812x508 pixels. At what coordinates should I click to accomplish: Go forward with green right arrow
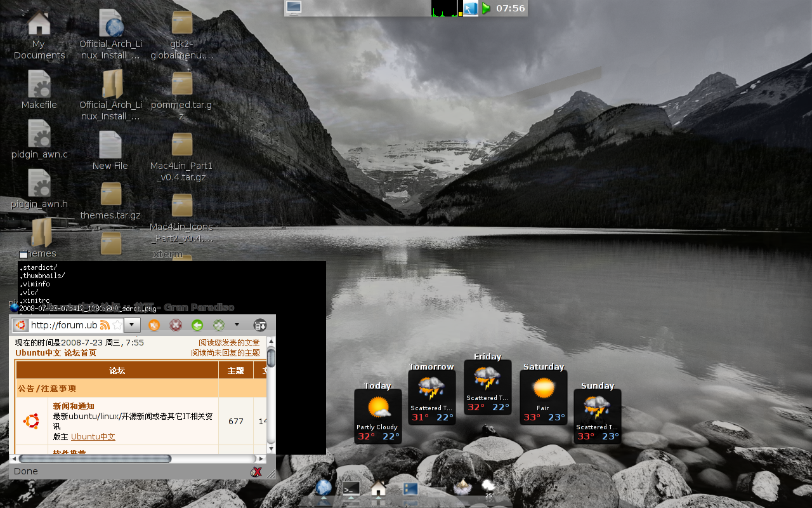click(x=219, y=325)
